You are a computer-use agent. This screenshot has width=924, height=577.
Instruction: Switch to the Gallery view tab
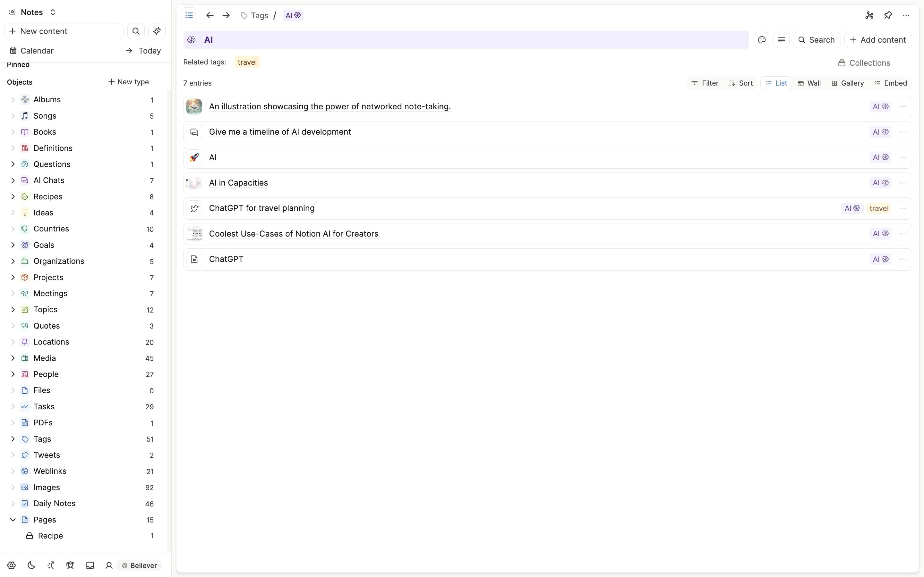[847, 83]
